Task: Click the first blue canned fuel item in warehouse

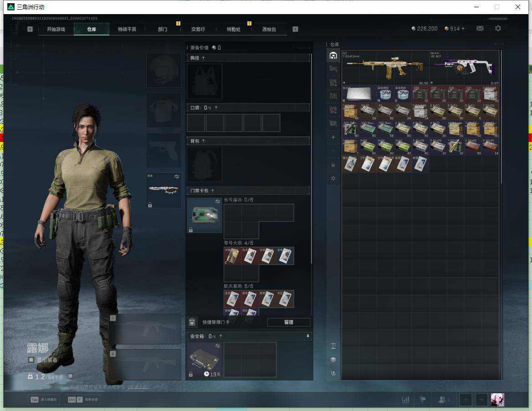Action: click(x=385, y=94)
